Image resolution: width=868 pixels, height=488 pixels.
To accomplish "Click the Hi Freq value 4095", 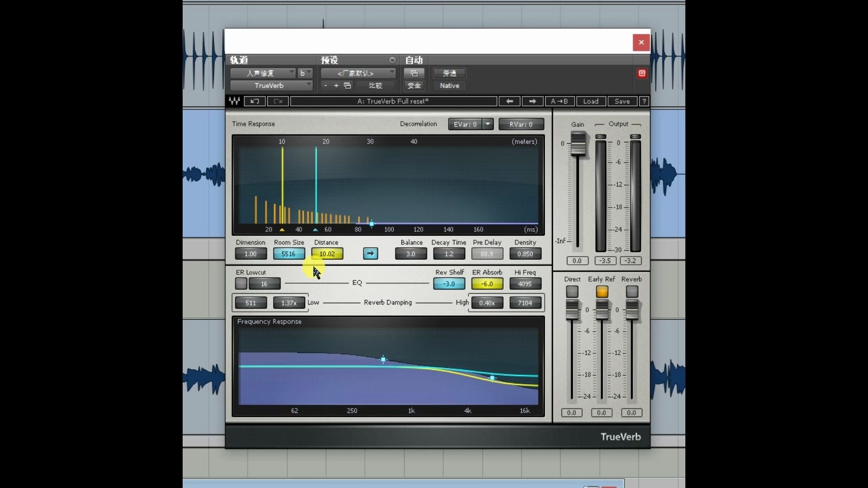I will (525, 284).
